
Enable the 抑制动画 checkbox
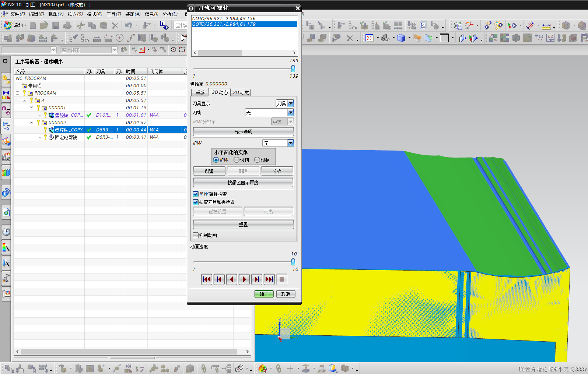196,235
